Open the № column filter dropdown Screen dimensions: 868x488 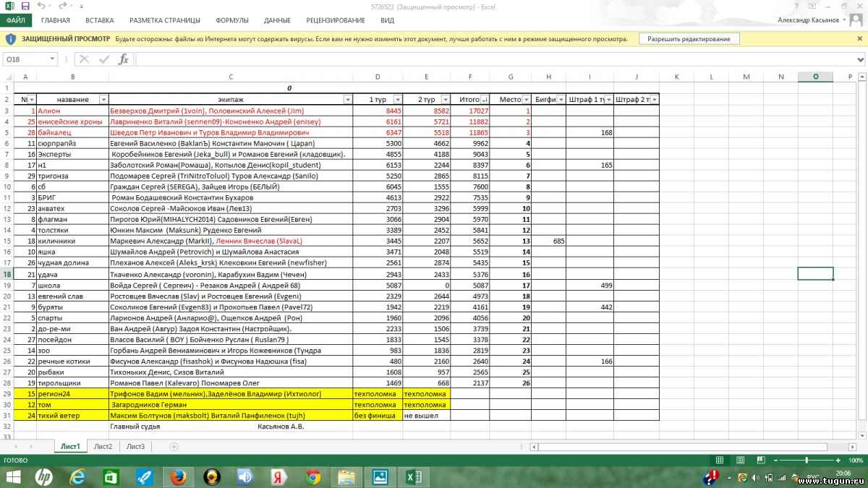click(31, 99)
